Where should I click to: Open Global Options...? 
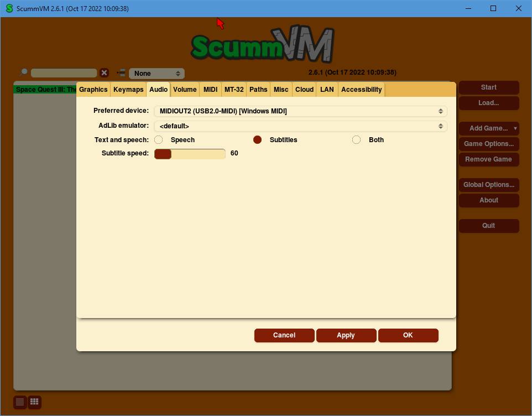(489, 185)
